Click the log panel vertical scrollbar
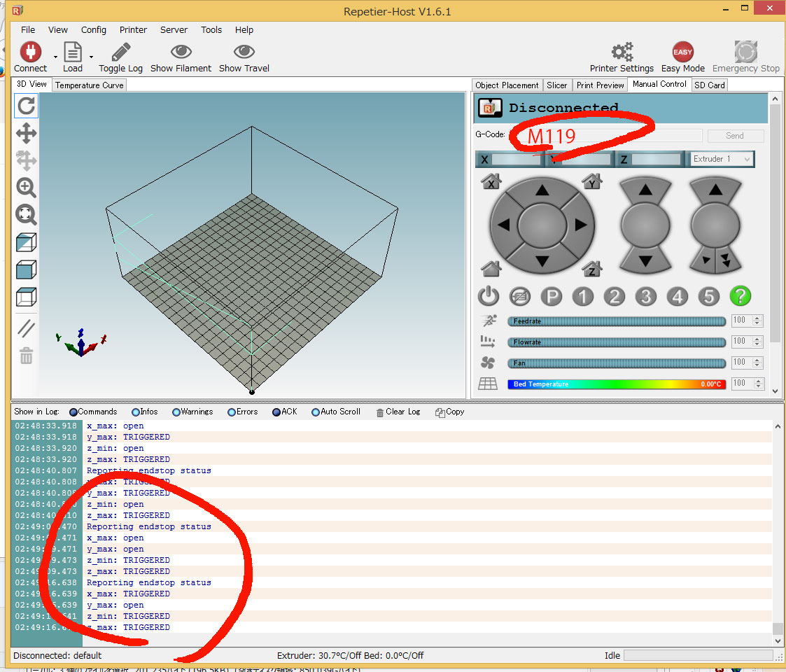 coord(778,534)
